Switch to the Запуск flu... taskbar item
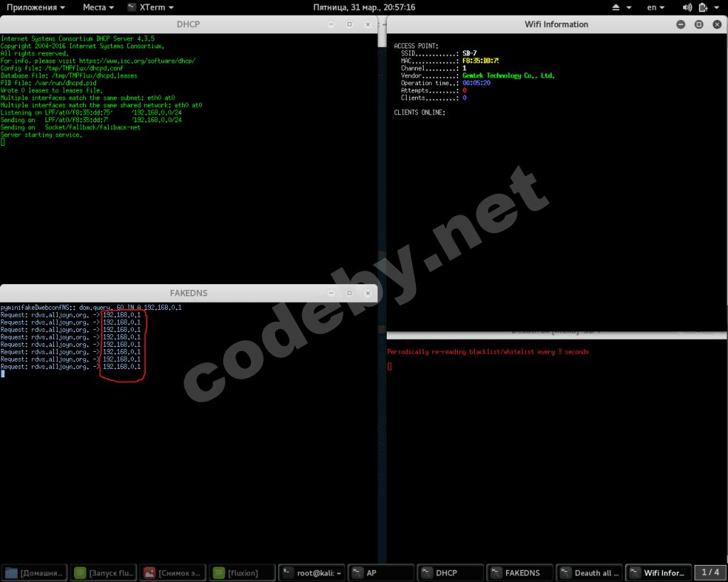Image resolution: width=728 pixels, height=582 pixels. pyautogui.click(x=104, y=573)
